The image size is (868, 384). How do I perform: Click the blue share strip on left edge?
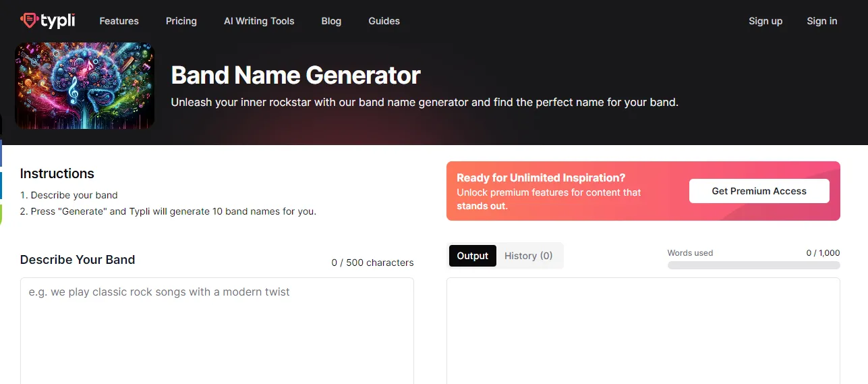click(x=1, y=153)
